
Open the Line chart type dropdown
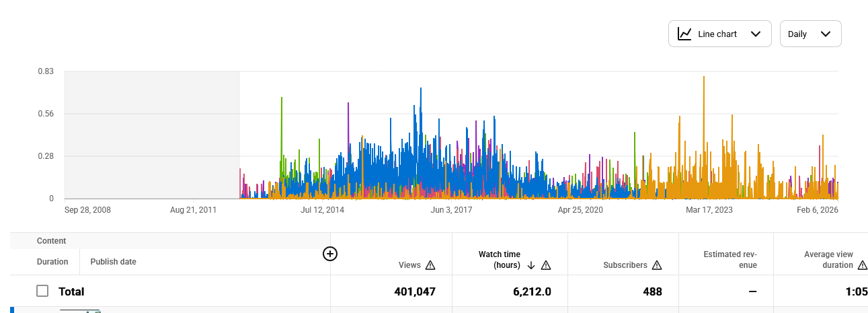click(x=719, y=34)
